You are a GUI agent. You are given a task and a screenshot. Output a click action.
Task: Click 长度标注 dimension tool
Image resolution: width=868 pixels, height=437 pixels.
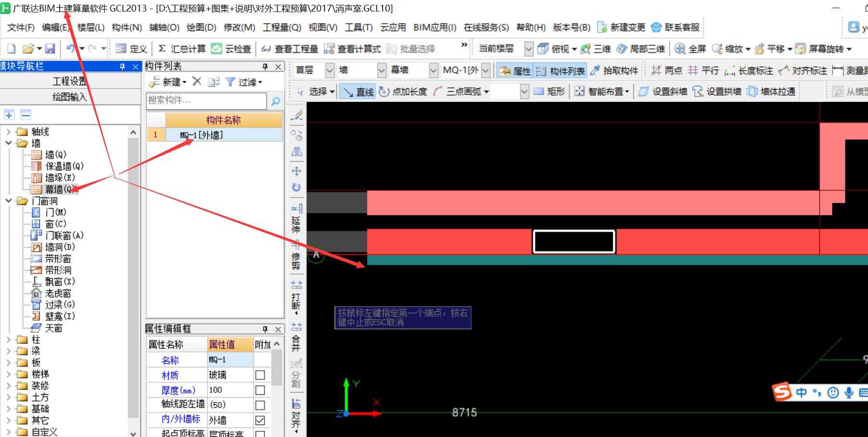pyautogui.click(x=749, y=71)
